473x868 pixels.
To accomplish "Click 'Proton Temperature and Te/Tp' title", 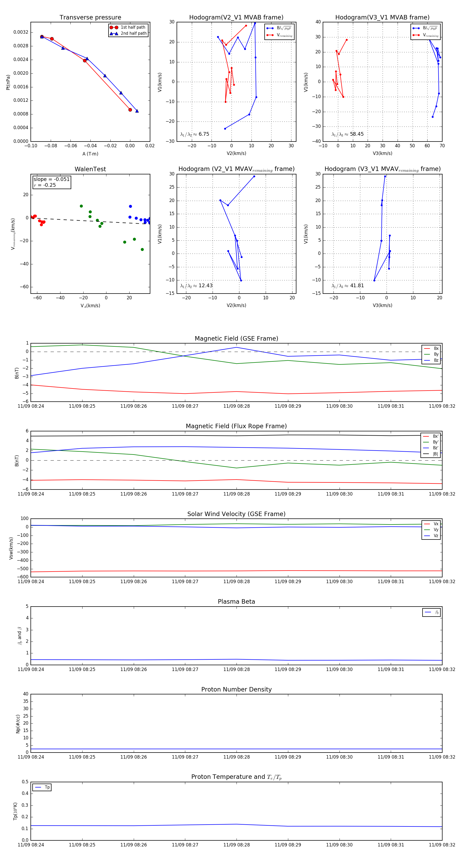I will 236,777.
